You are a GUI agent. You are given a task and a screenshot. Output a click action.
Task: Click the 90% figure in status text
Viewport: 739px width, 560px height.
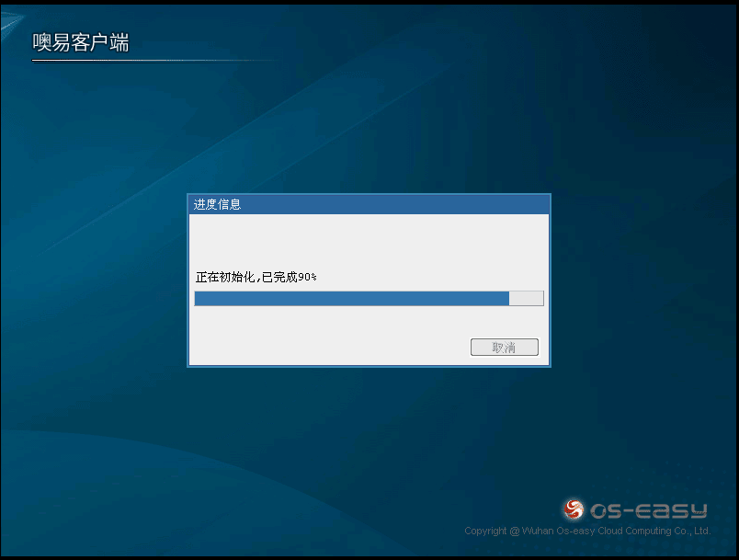308,277
